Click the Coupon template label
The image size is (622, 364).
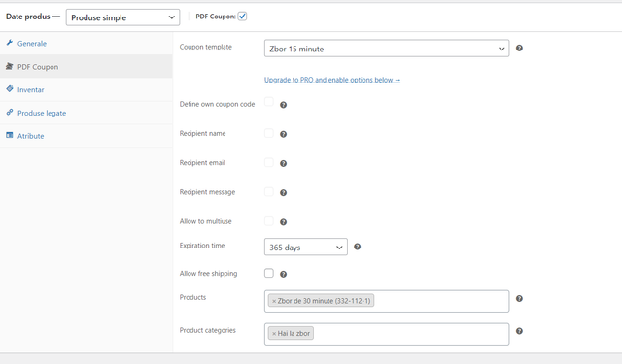[x=205, y=47]
